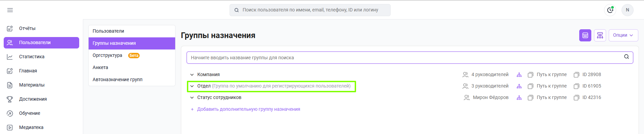Copy ID 28908 icon

click(576, 75)
